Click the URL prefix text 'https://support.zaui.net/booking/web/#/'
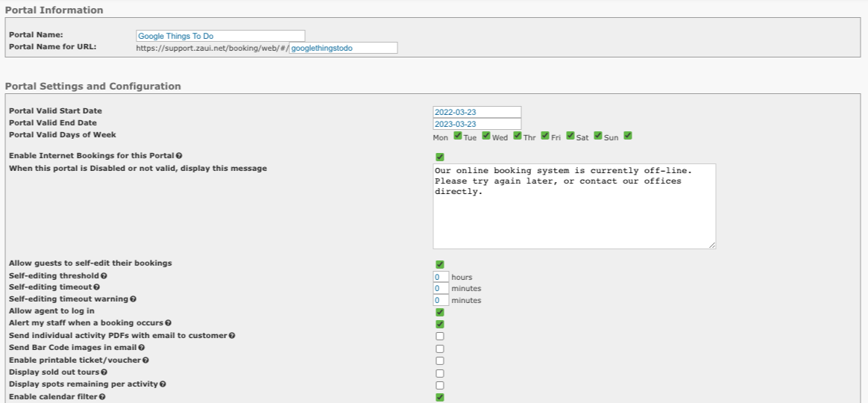Screen dimensions: 868x403 pos(213,49)
